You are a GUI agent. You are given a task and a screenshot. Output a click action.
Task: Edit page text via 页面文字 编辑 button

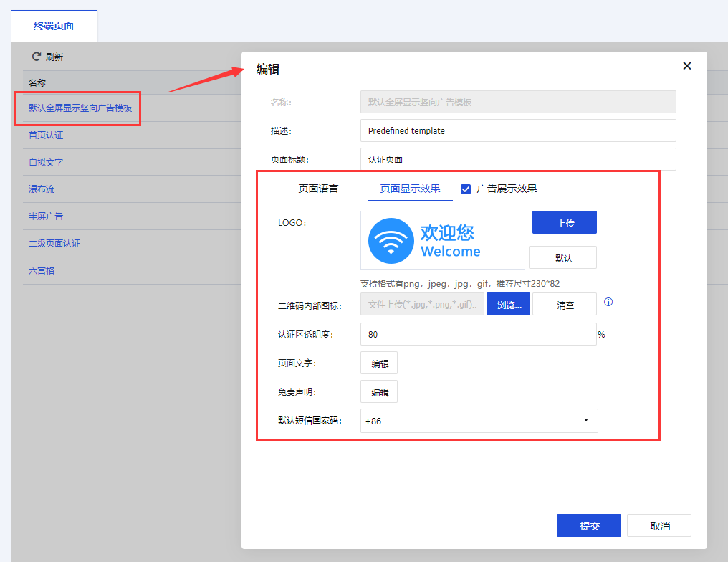coord(379,363)
